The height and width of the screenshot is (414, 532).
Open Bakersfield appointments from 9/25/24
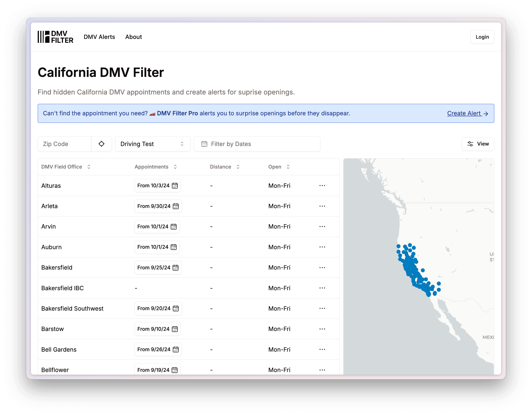click(x=158, y=267)
